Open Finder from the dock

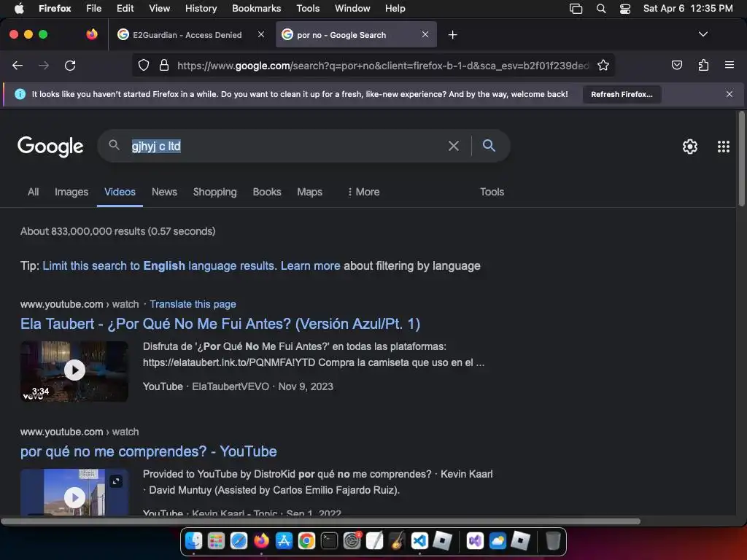[x=193, y=541]
